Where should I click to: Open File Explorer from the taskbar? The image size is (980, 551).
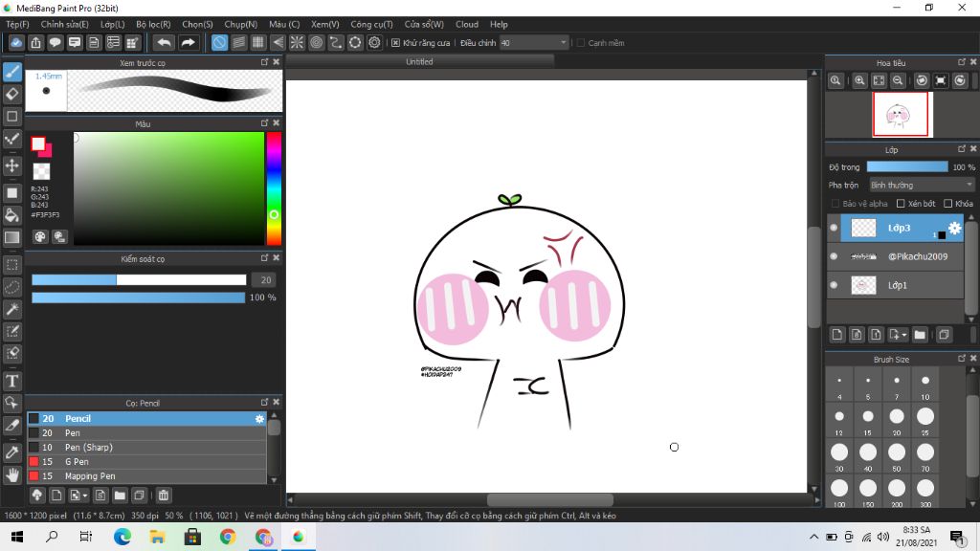pos(157,537)
